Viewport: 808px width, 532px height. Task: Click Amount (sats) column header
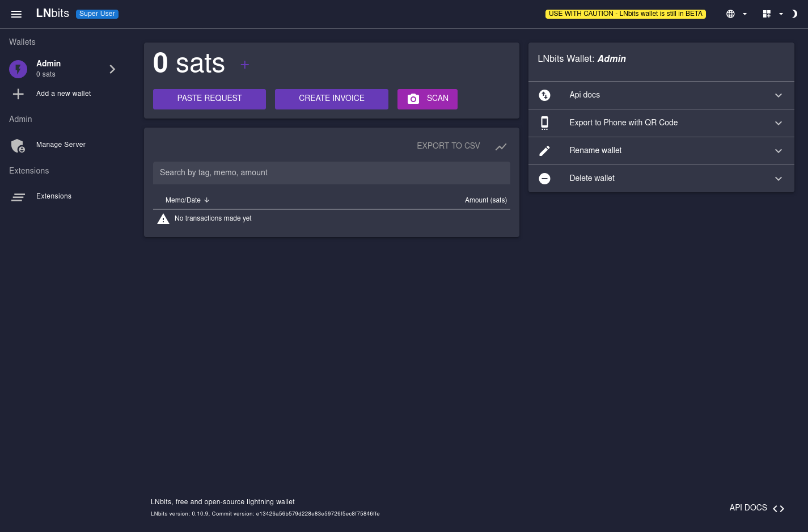(x=486, y=200)
